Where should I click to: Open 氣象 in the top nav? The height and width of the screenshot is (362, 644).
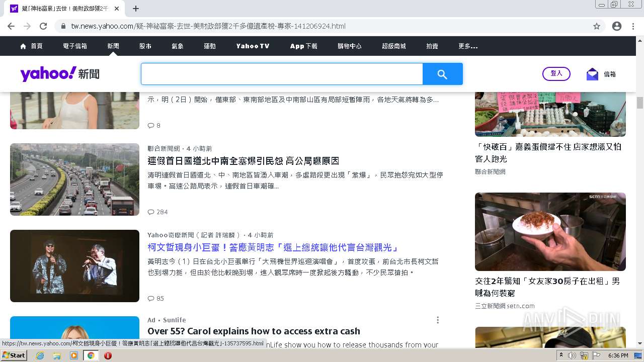click(x=178, y=46)
